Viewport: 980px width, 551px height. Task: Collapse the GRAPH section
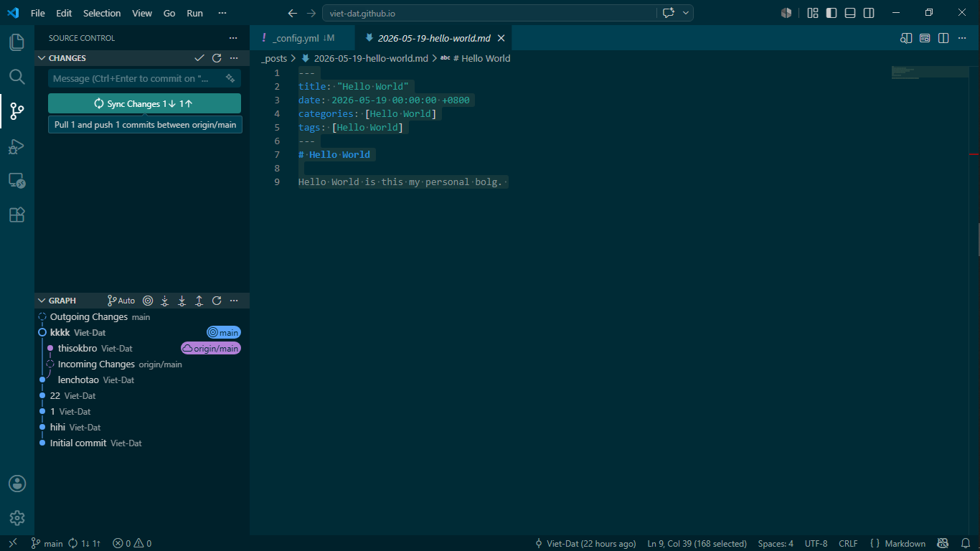pyautogui.click(x=42, y=301)
